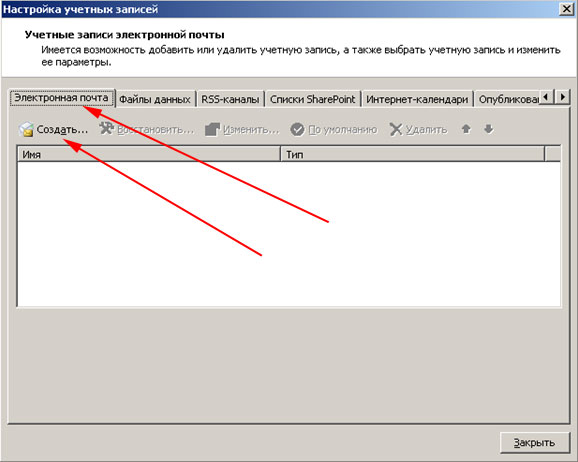
Task: Show previous tabs with left arrow
Action: tap(546, 97)
